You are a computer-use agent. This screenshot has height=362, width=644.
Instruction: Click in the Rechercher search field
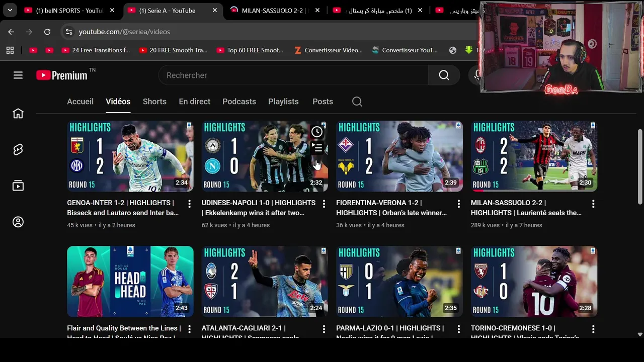[293, 75]
